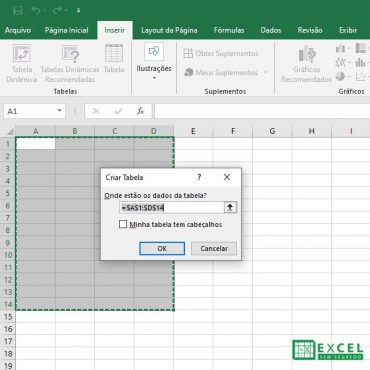370x370 pixels.
Task: Click the Tabela insert icon
Action: click(114, 58)
